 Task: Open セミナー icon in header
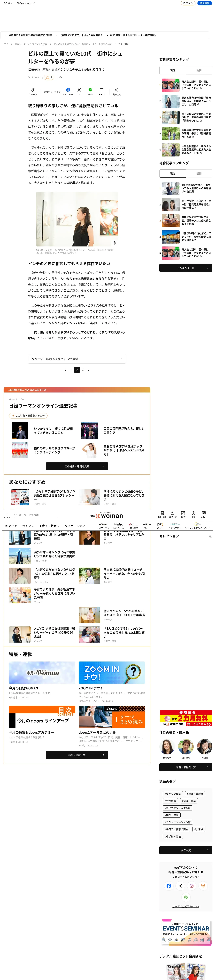point(204,513)
